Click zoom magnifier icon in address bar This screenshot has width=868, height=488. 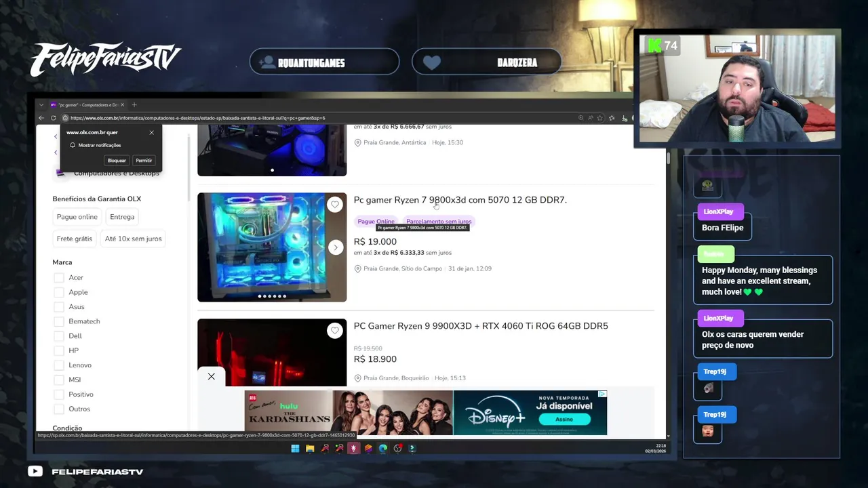click(x=580, y=118)
